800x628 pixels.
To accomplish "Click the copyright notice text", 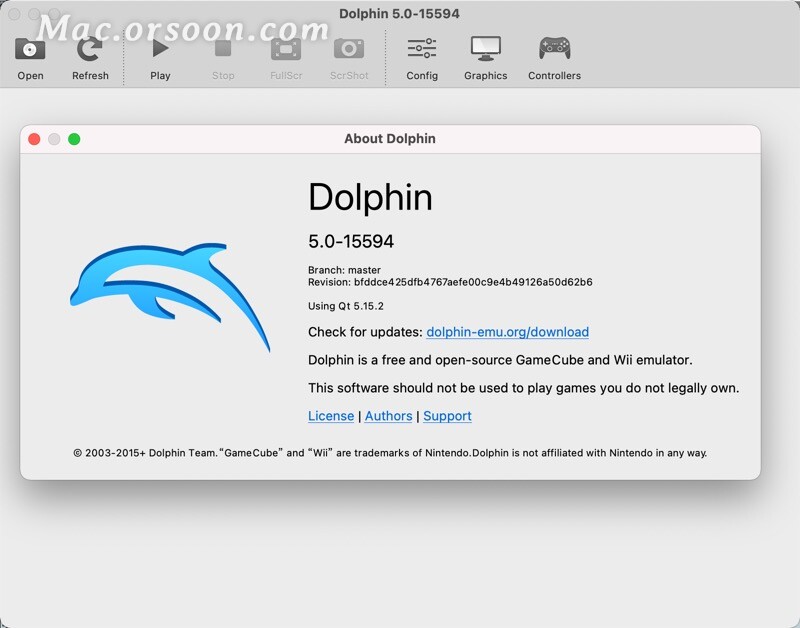I will click(x=390, y=453).
